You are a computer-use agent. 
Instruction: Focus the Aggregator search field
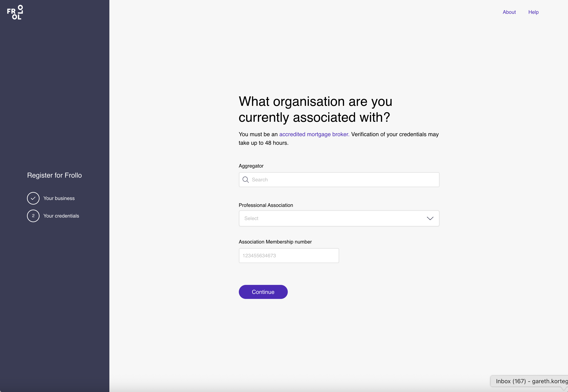tap(344, 179)
